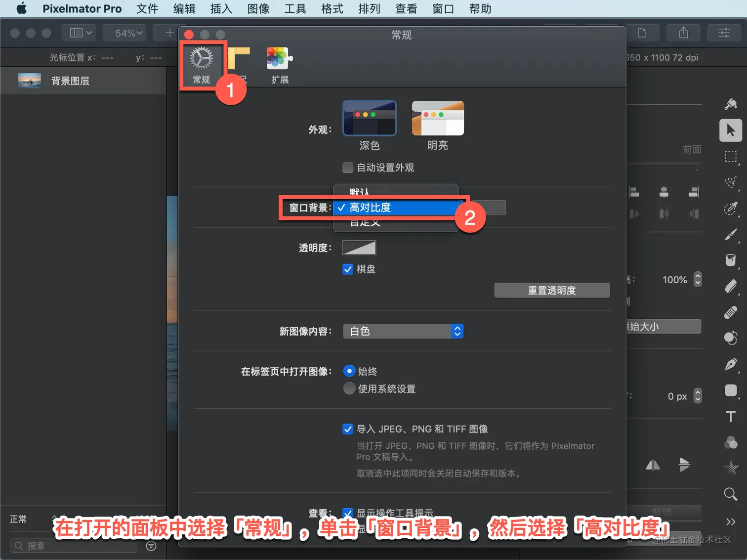
Task: Open the 格式 menu
Action: tap(332, 9)
